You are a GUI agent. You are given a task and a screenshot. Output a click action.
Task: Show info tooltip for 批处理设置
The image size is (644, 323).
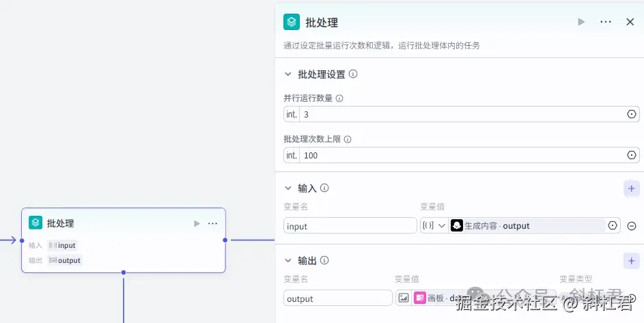tap(353, 74)
